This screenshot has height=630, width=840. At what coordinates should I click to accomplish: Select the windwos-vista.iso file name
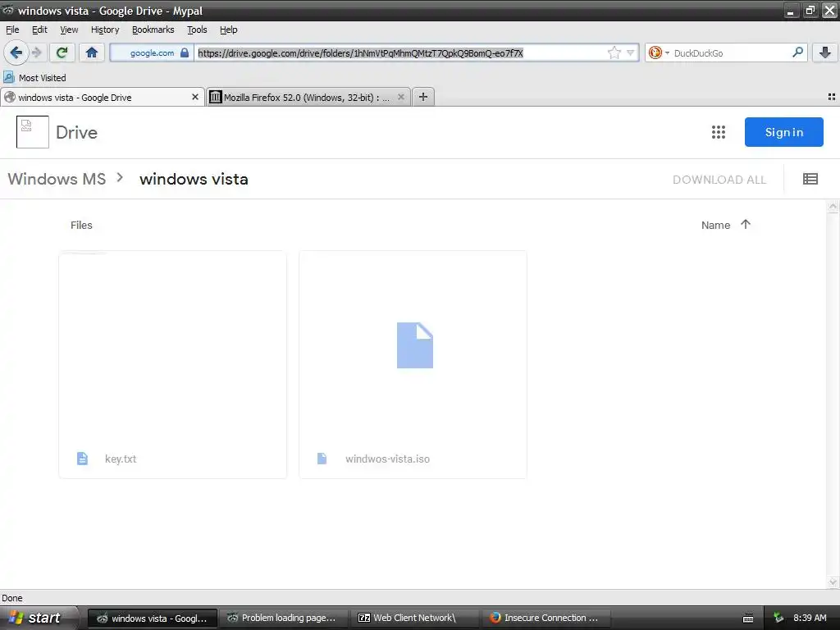387,459
